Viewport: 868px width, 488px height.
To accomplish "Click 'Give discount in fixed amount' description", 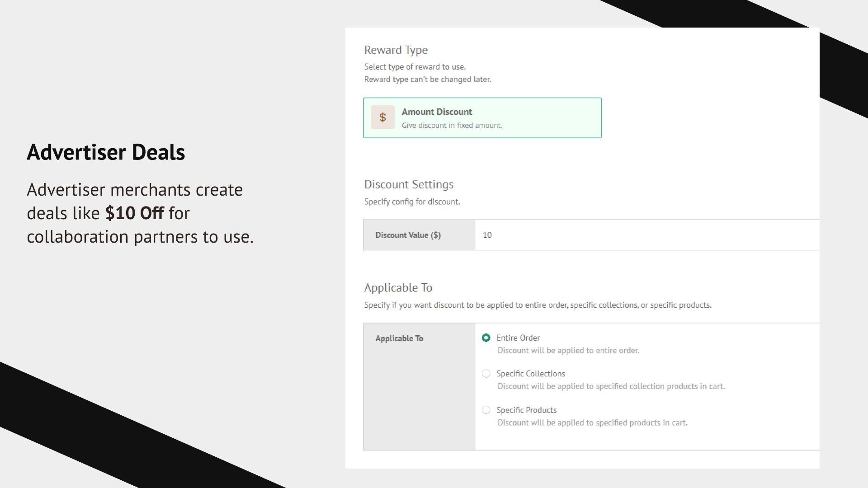I will click(452, 126).
